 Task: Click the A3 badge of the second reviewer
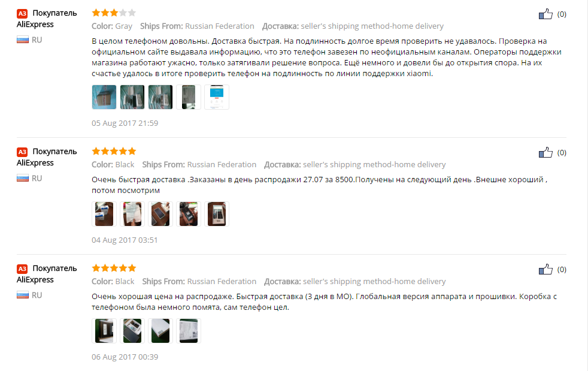tap(22, 152)
